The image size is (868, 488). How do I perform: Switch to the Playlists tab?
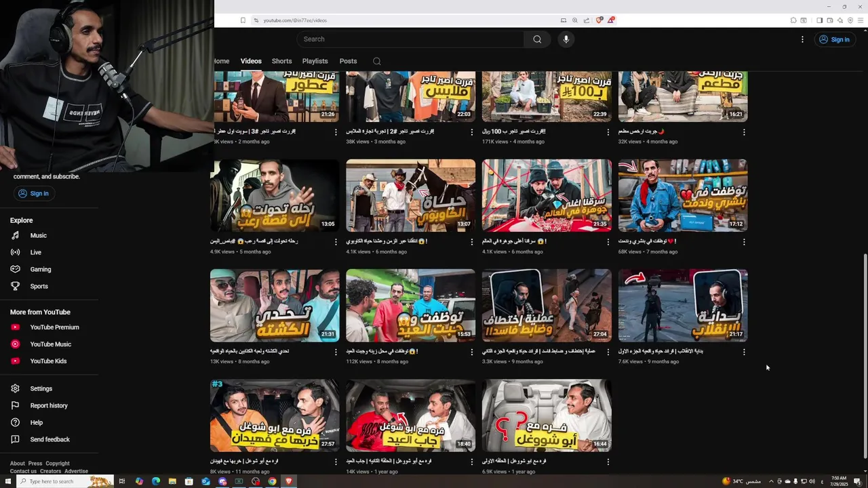(315, 61)
